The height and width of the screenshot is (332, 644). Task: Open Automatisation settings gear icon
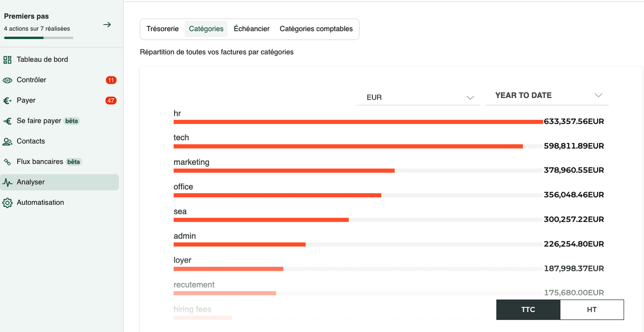click(7, 203)
